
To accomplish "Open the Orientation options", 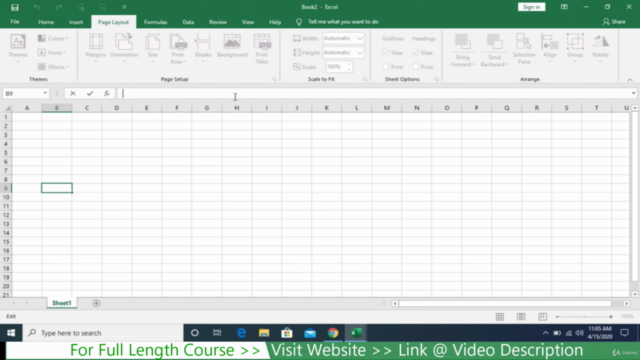I will click(x=124, y=49).
